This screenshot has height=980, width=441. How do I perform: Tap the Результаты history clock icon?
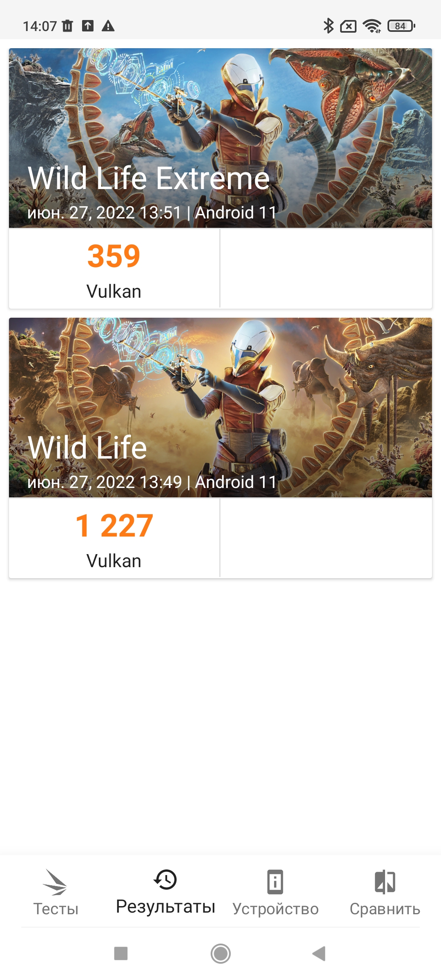[x=165, y=879]
